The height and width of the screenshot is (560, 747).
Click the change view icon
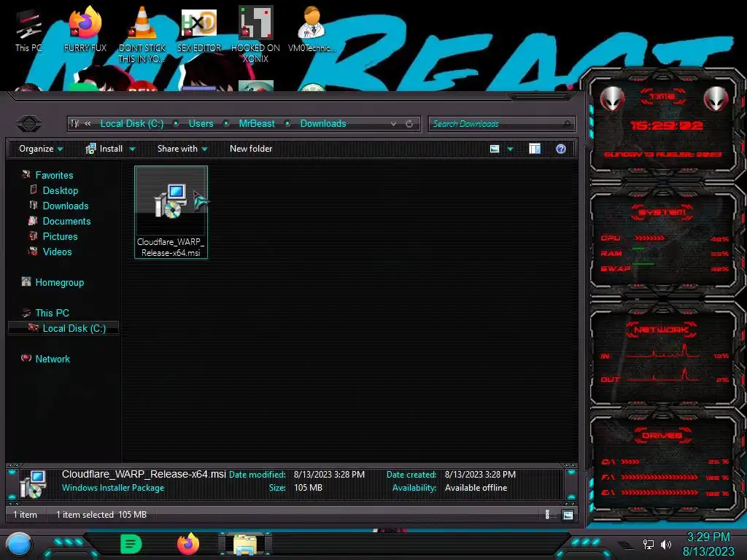(x=495, y=149)
